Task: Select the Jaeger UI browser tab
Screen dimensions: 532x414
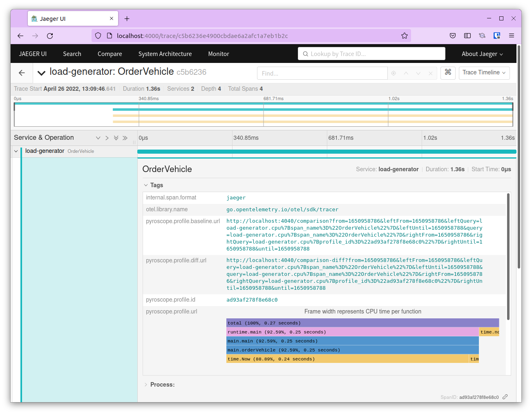Action: coord(73,18)
